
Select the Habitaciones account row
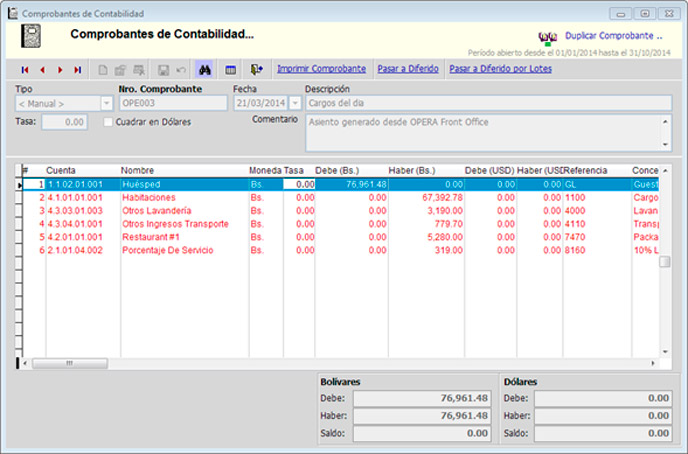click(148, 198)
